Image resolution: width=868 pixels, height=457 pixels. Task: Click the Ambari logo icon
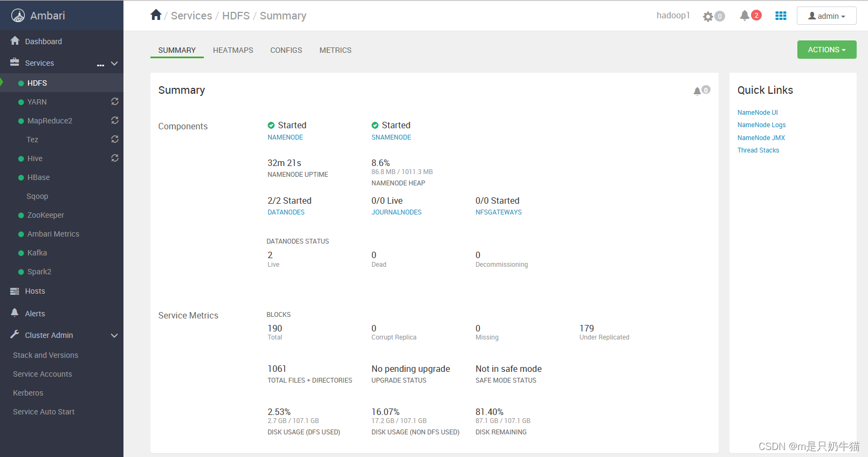coord(18,16)
